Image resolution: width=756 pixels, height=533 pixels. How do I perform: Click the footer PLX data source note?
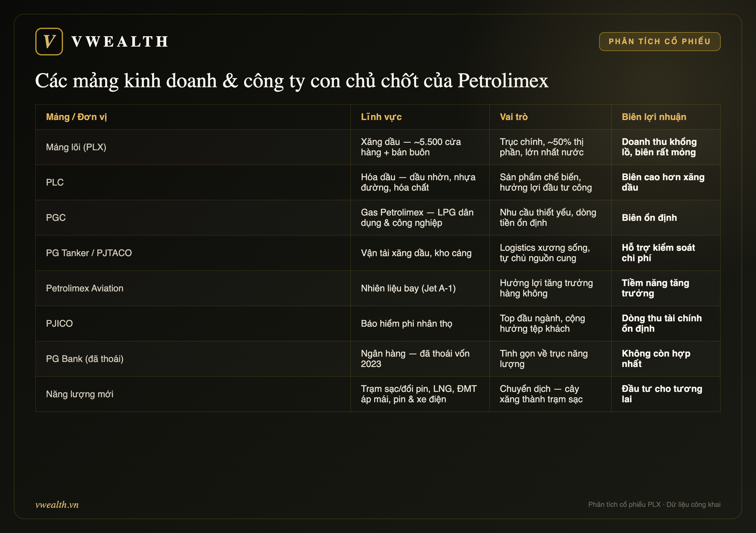654,504
